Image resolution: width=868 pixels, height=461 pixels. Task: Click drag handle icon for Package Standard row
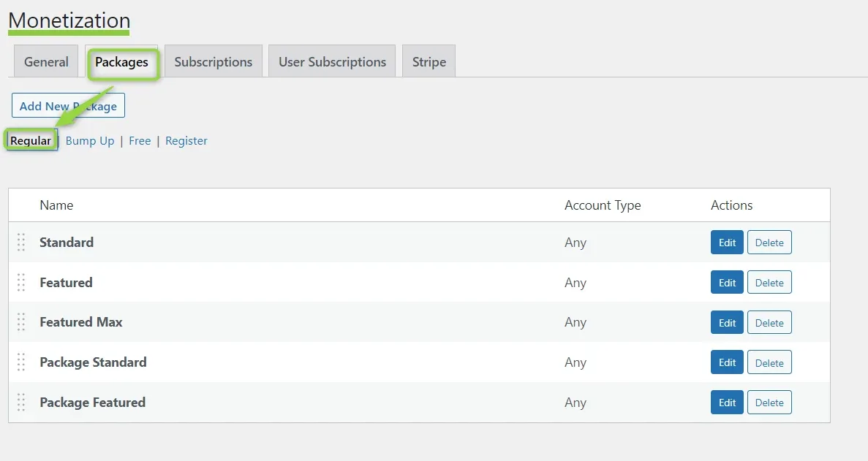(x=21, y=362)
